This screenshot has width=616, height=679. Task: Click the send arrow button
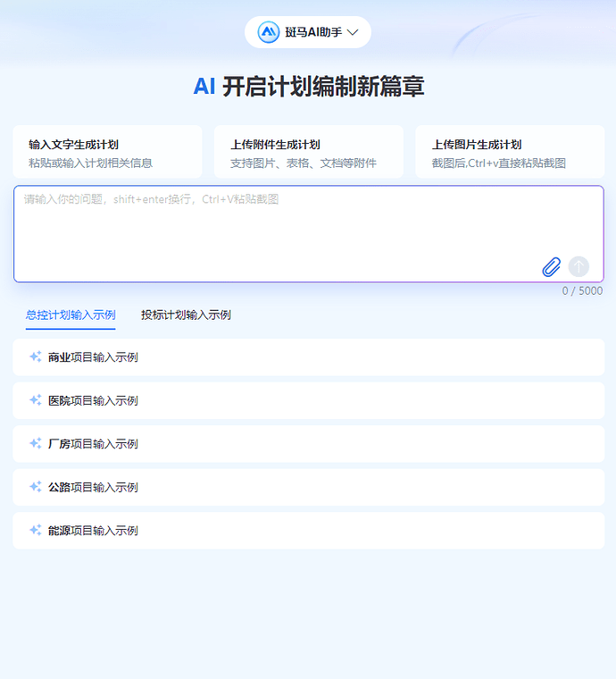579,266
